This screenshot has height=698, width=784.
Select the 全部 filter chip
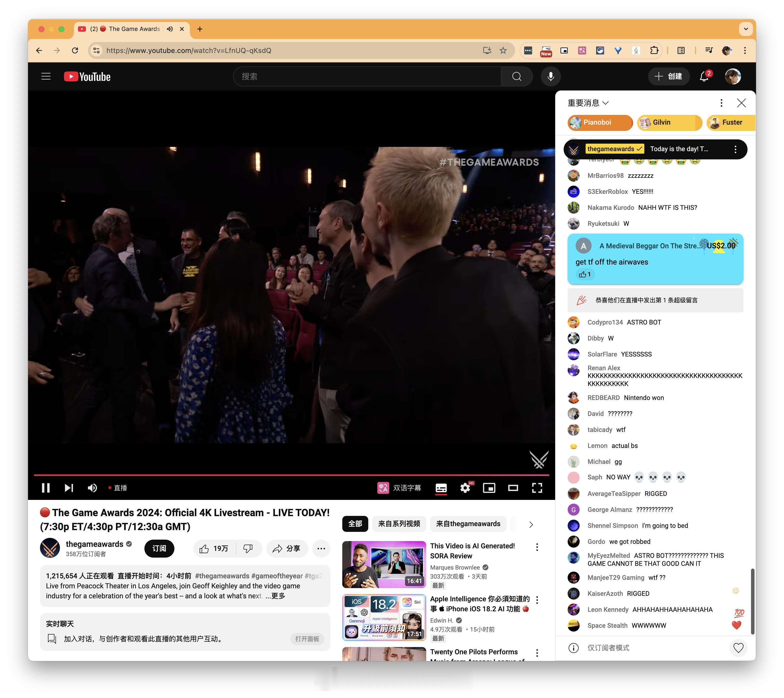coord(355,524)
